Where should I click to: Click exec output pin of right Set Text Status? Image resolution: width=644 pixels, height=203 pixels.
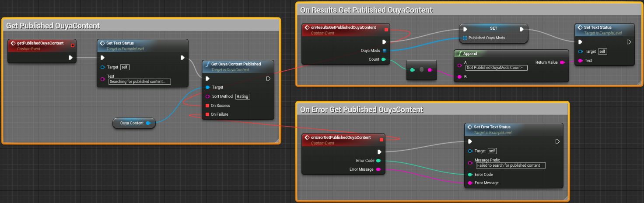628,42
